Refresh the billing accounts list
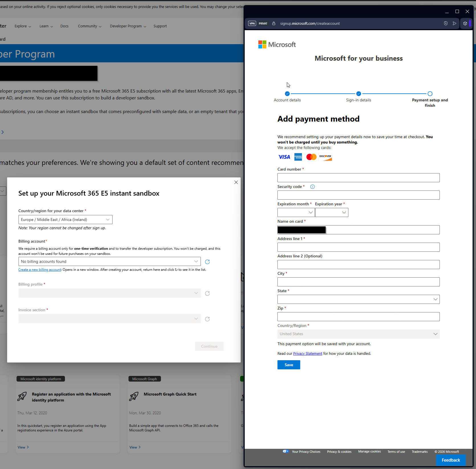476x469 pixels. 207,262
